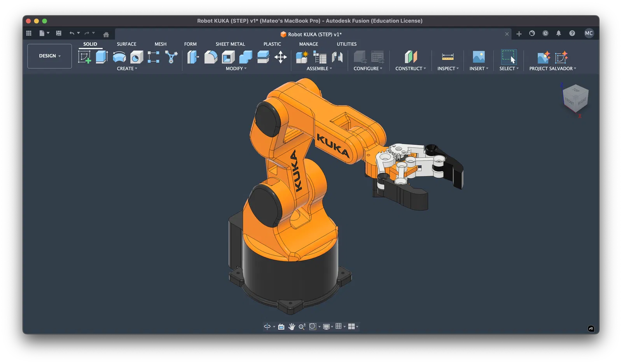
Task: Open the DESIGN workspace dropdown
Action: 49,56
